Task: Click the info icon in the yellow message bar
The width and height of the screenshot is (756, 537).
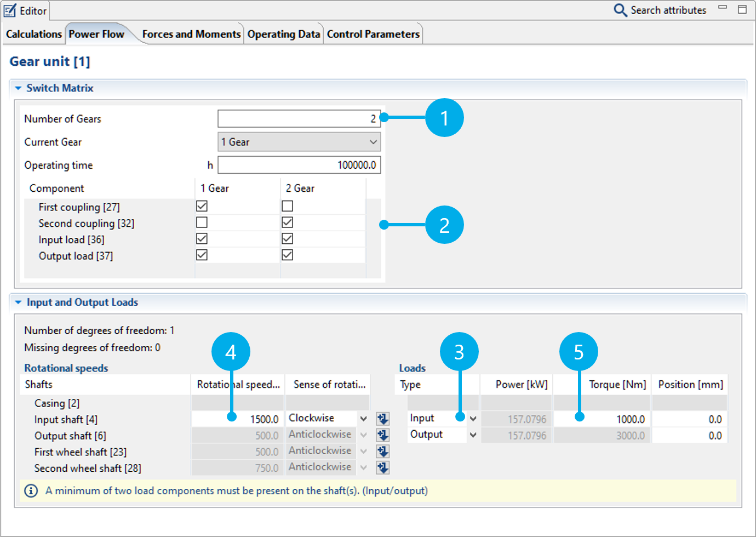Action: coord(31,491)
